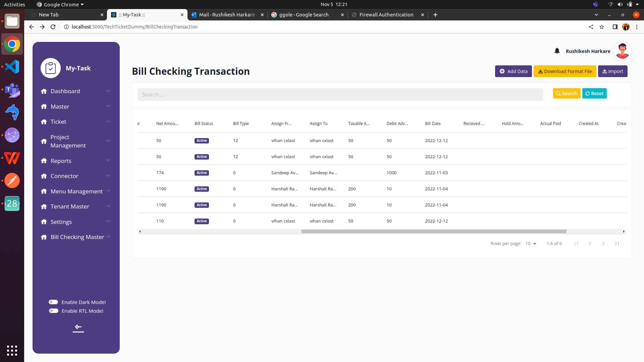Open Bill Checking Master in sidebar

click(x=77, y=237)
